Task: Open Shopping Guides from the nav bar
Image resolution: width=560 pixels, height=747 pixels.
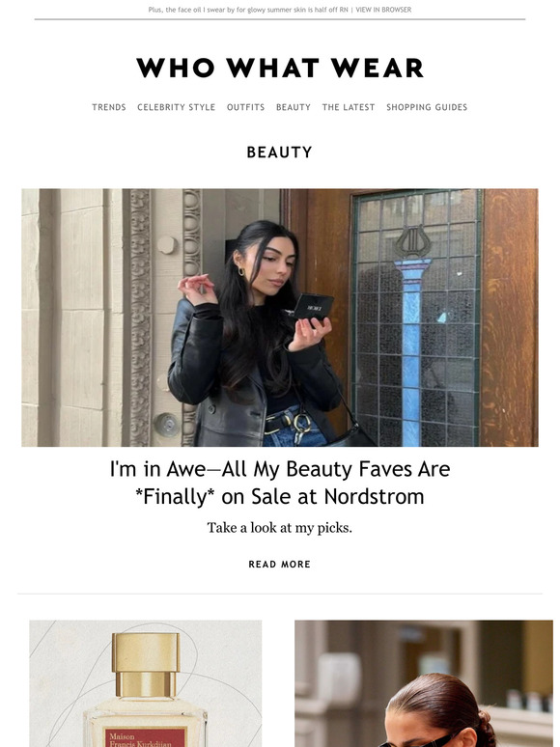Action: point(427,107)
